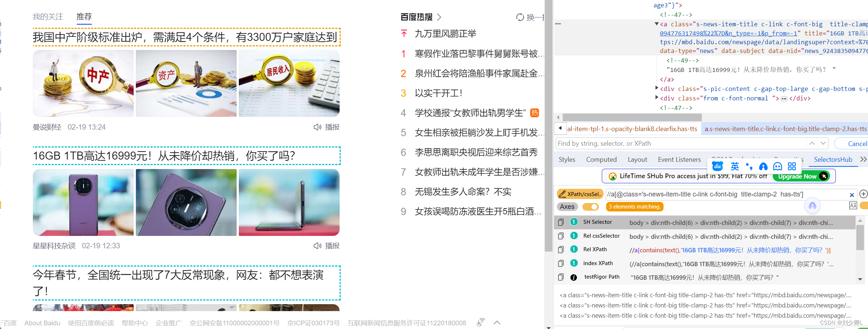868x329 pixels.
Task: Refresh hot search list with 换一换
Action: pyautogui.click(x=530, y=17)
